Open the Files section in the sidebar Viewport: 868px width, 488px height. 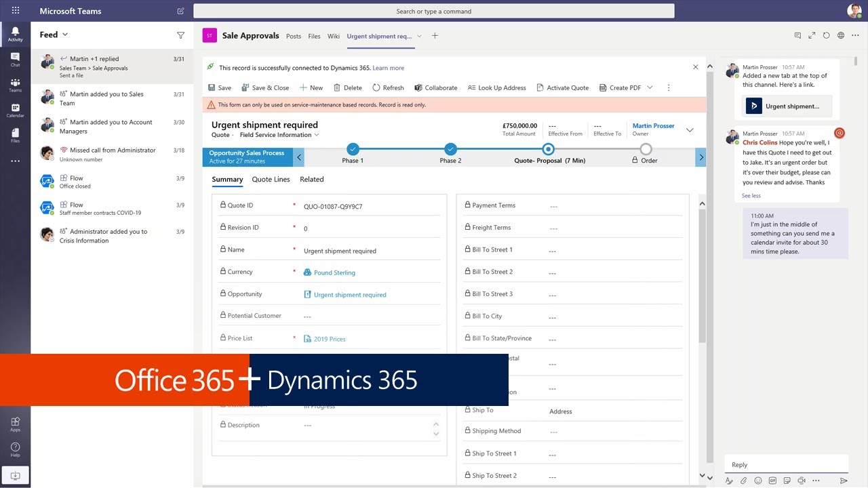(15, 136)
